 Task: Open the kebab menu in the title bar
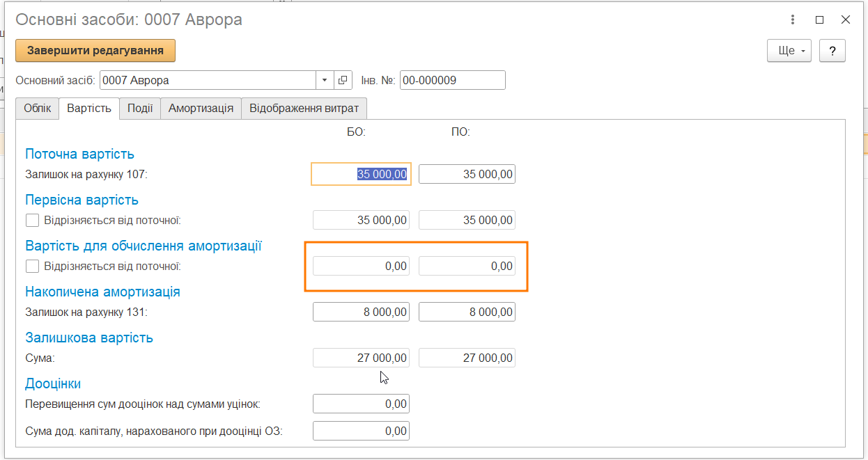793,20
